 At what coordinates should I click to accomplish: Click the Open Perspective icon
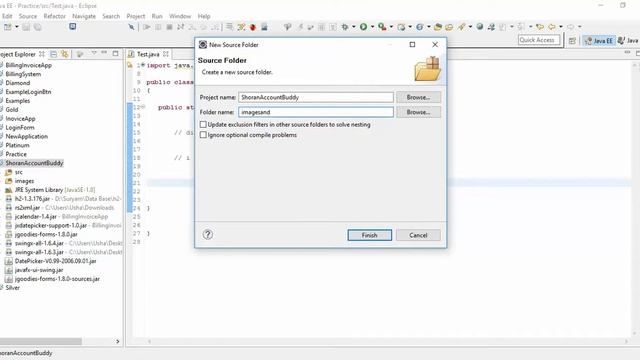572,40
